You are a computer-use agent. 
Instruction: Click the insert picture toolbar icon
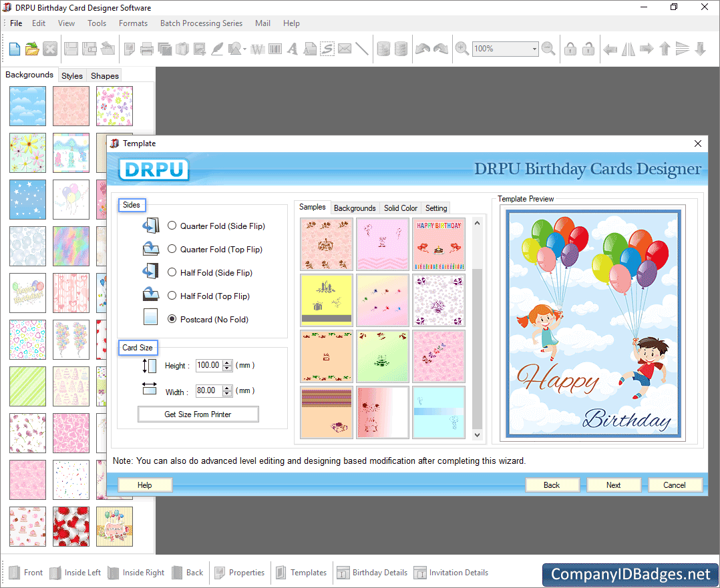(199, 49)
